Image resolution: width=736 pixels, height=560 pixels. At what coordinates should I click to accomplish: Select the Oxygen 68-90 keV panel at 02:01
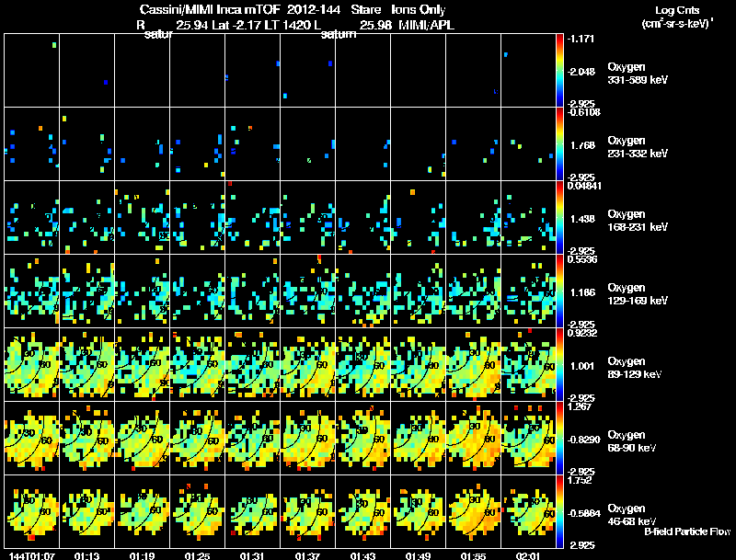click(528, 438)
